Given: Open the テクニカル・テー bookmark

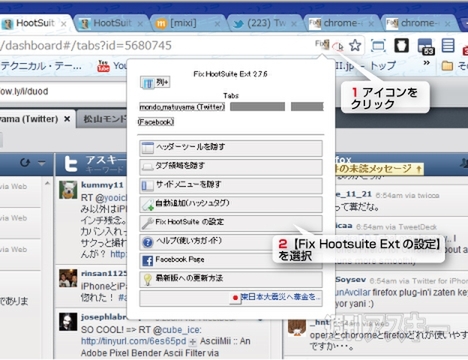Looking at the screenshot, I should [x=41, y=66].
